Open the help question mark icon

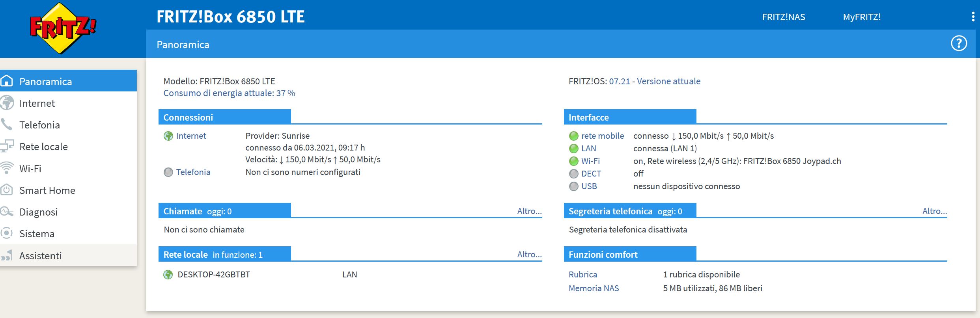click(959, 43)
